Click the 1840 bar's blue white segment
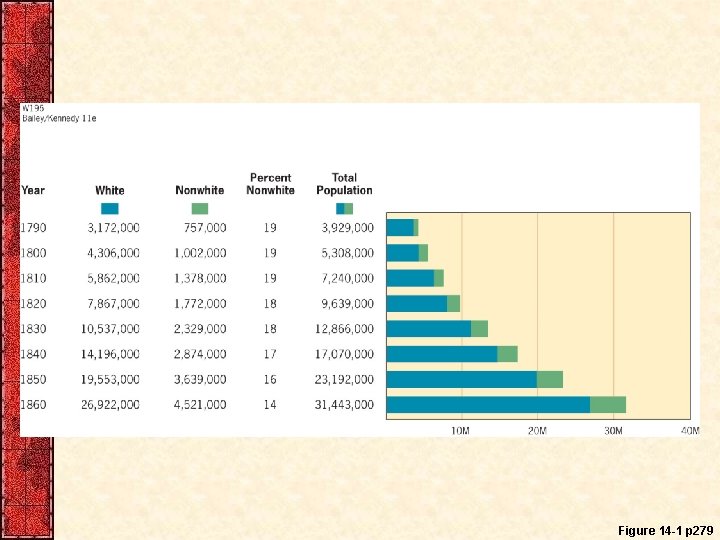 [442, 354]
